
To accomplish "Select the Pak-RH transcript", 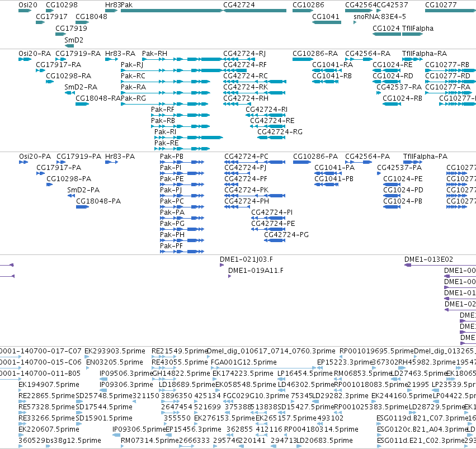I will point(182,59).
